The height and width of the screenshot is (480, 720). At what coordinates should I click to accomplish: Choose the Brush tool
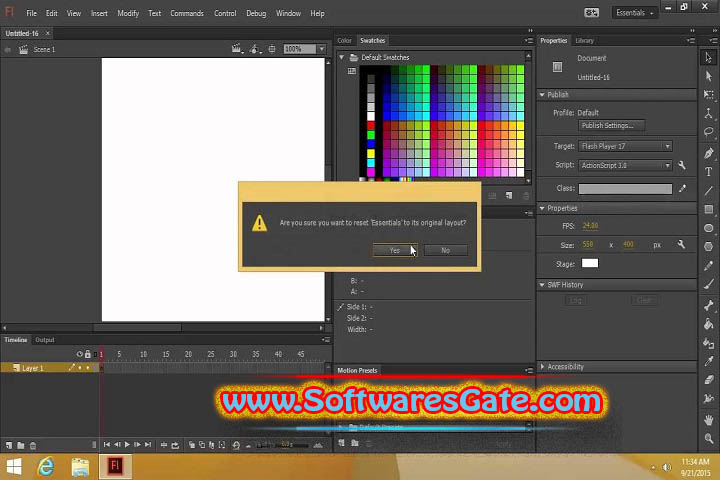point(709,284)
